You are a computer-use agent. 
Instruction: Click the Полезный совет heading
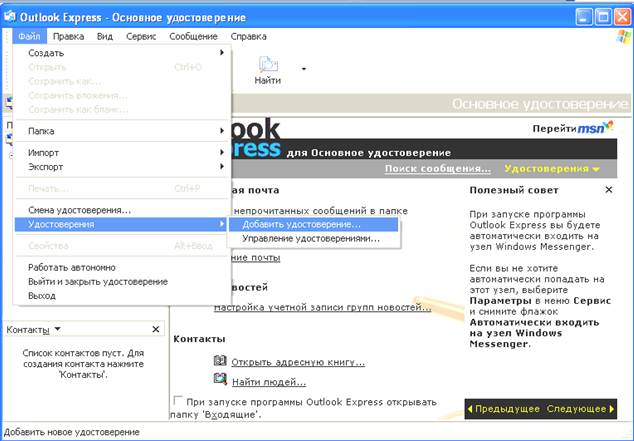(x=514, y=190)
